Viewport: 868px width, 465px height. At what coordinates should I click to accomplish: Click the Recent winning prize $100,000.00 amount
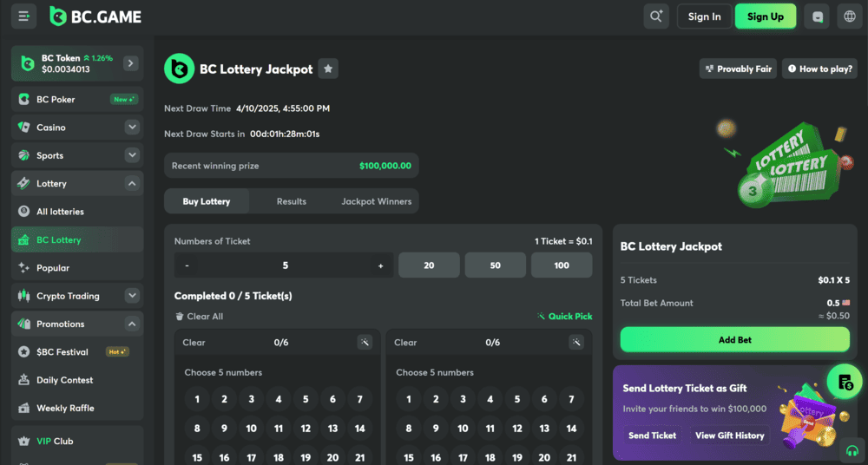(x=385, y=166)
